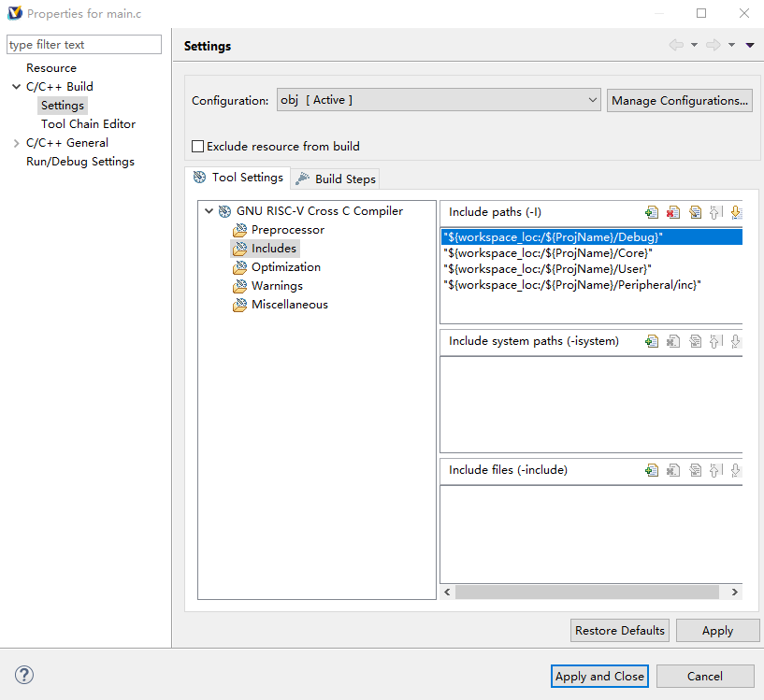Switch to the Build Steps tab
The width and height of the screenshot is (764, 700).
336,179
